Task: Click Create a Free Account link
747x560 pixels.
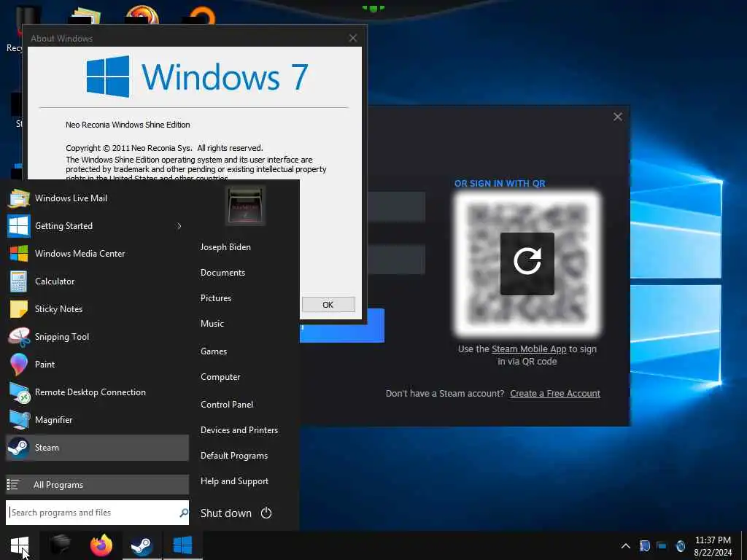Action: 555,394
